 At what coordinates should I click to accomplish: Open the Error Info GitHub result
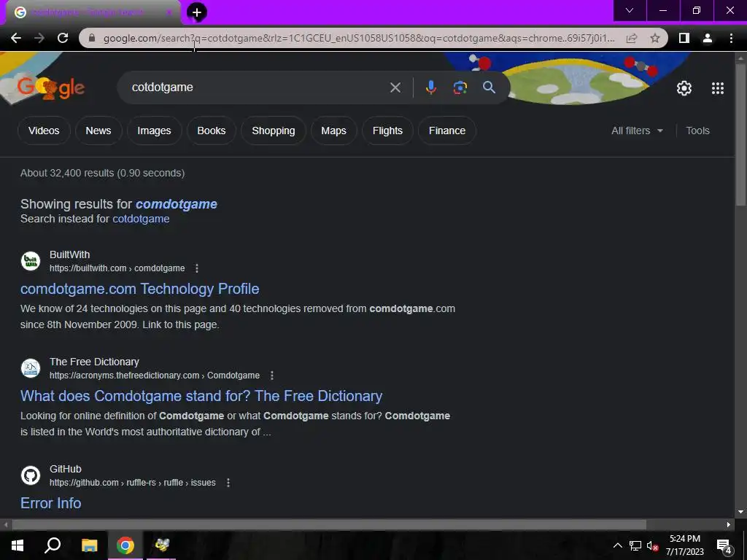pyautogui.click(x=50, y=503)
